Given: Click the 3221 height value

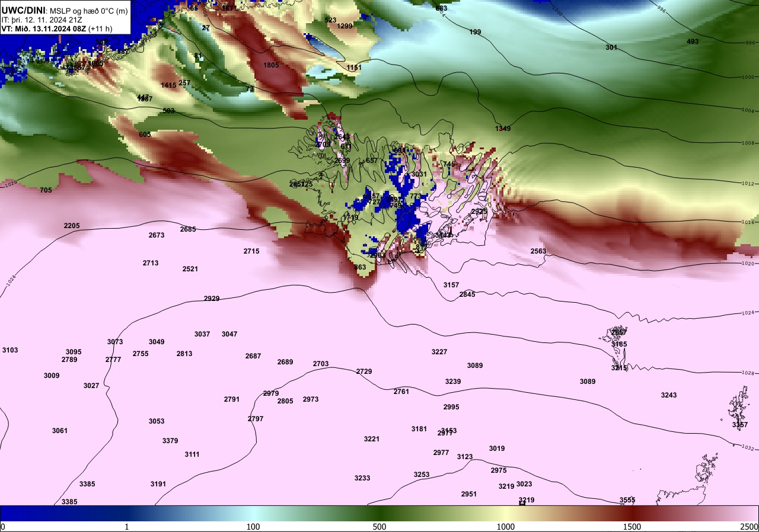Looking at the screenshot, I should click(372, 439).
